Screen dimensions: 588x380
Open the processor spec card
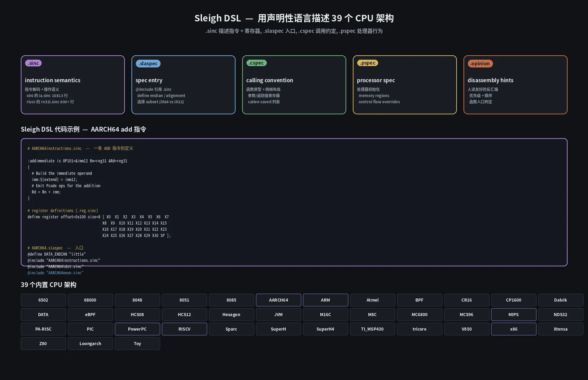tap(405, 85)
